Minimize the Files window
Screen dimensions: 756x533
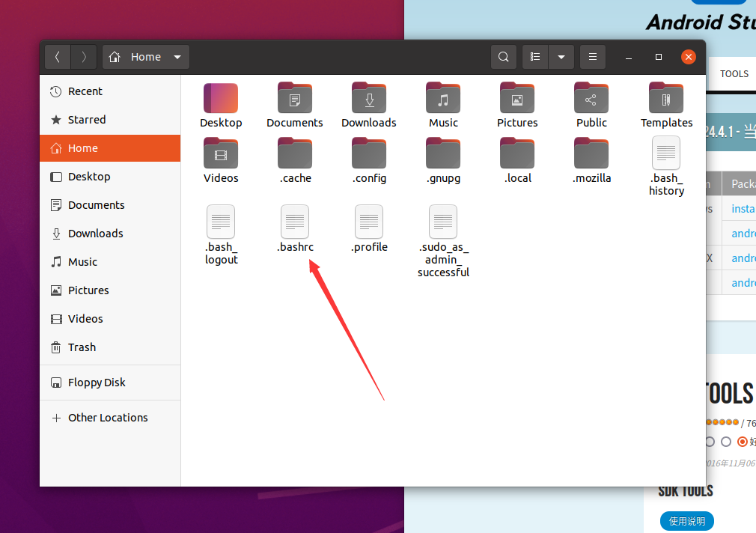[629, 57]
